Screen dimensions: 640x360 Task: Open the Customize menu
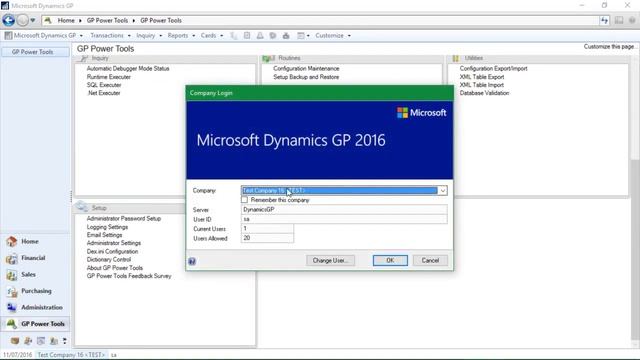[333, 36]
